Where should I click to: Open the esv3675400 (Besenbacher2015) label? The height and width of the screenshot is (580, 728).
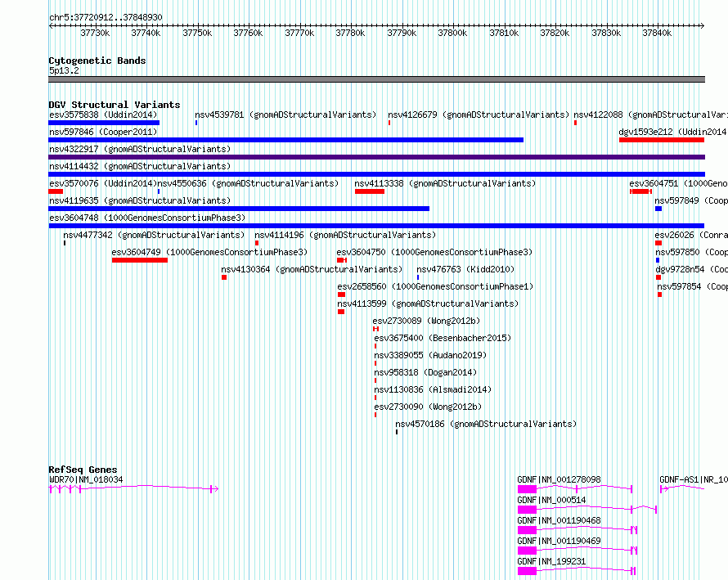443,338
